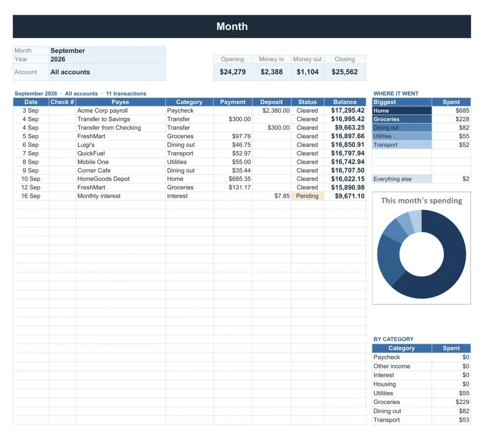This screenshot has height=432, width=504.
Task: Click the Deposit column header
Action: [272, 102]
